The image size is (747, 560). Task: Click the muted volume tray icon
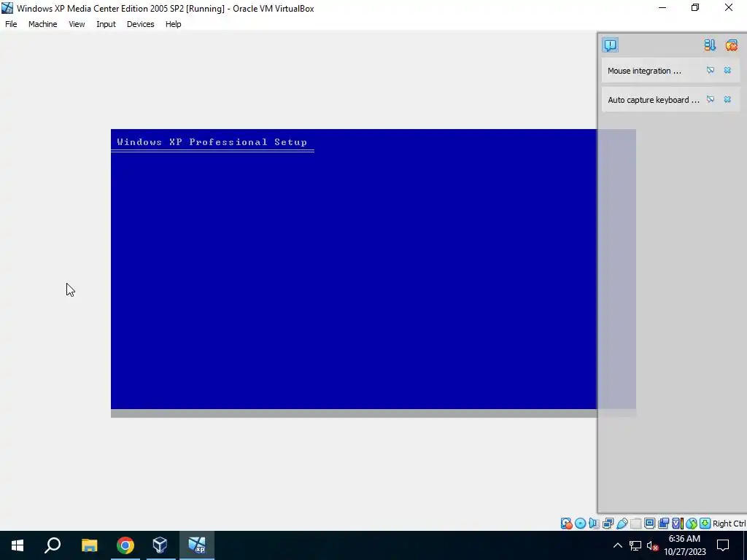(653, 545)
